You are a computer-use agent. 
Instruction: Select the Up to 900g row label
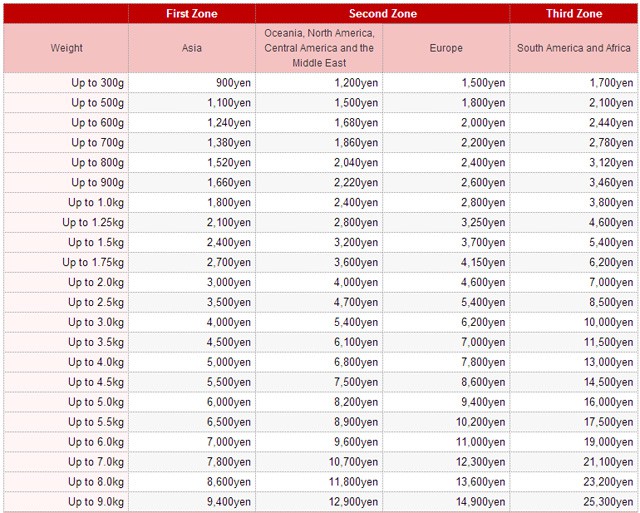pyautogui.click(x=98, y=183)
